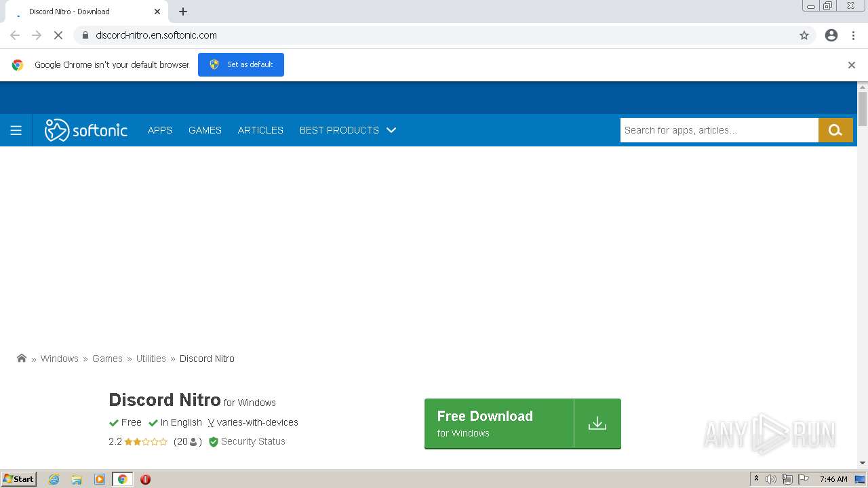Viewport: 868px width, 488px height.
Task: Open a new browser tab
Action: point(183,12)
